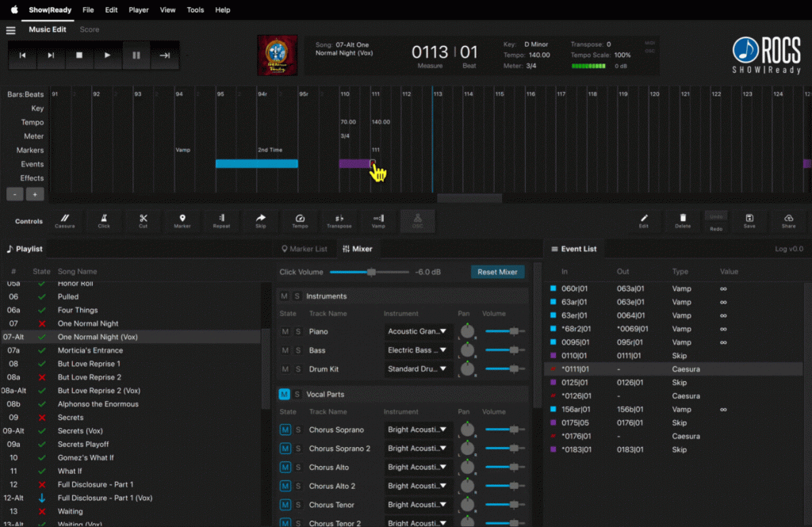This screenshot has height=527, width=812.
Task: Solo the Bass track
Action: [x=297, y=350]
